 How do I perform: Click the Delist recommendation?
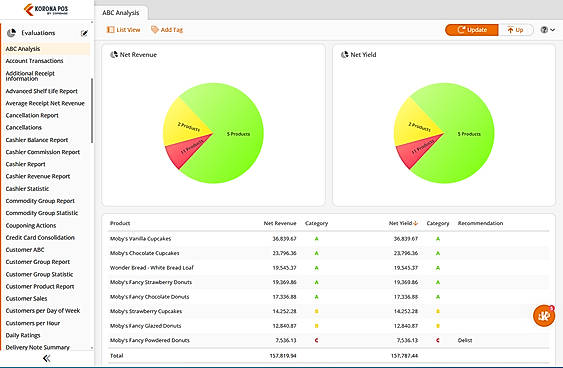(465, 340)
